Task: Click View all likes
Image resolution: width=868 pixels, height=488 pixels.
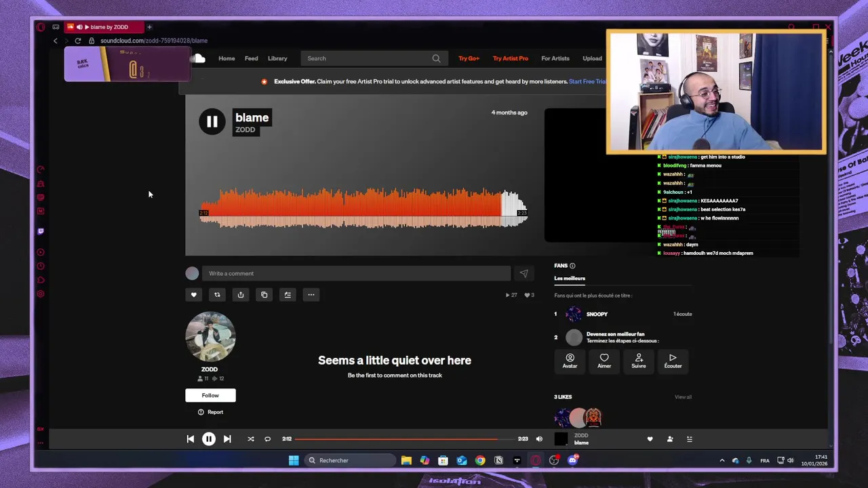Action: 683,397
